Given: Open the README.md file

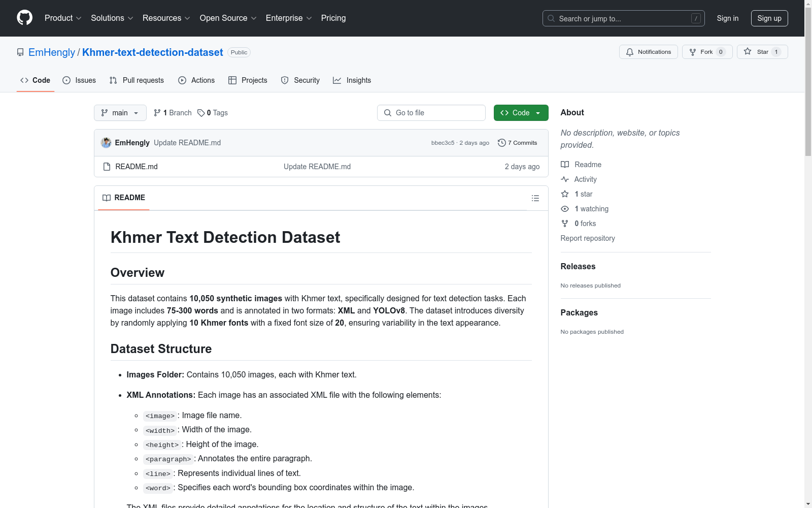Looking at the screenshot, I should click(x=137, y=167).
